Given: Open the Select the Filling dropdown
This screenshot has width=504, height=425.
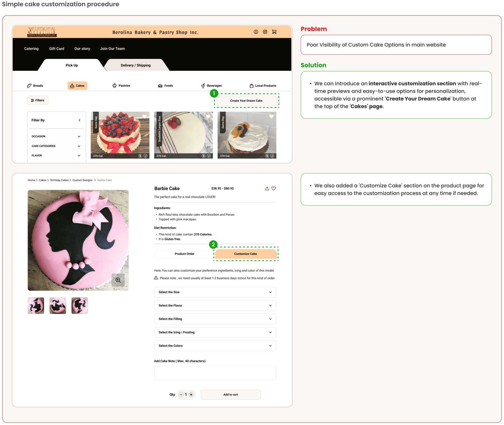Looking at the screenshot, I should tap(215, 319).
